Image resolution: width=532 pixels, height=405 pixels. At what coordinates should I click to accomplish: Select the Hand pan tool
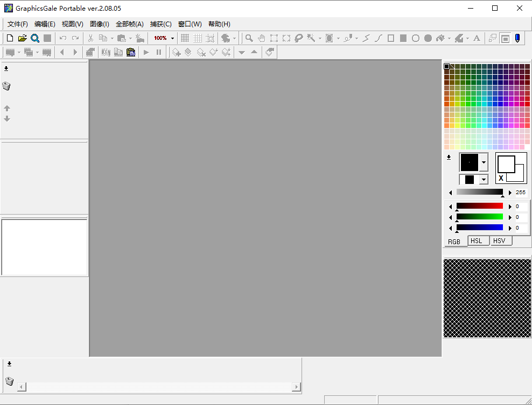coord(262,38)
